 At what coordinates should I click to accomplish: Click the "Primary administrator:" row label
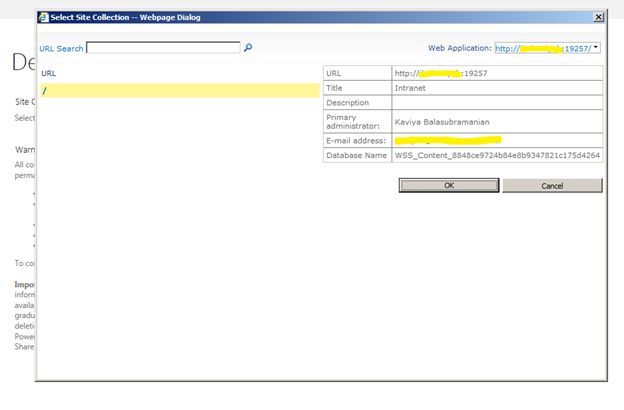(x=353, y=121)
